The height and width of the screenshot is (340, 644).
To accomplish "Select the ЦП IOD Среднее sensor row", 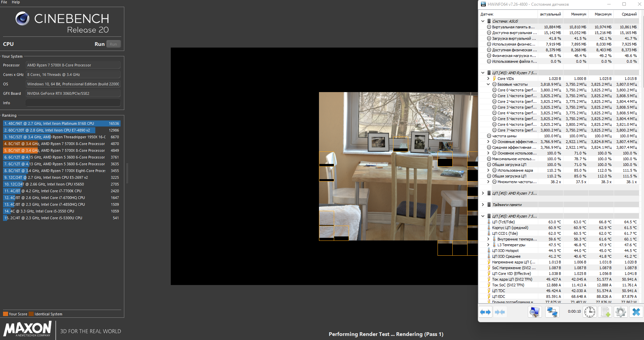I will point(559,256).
